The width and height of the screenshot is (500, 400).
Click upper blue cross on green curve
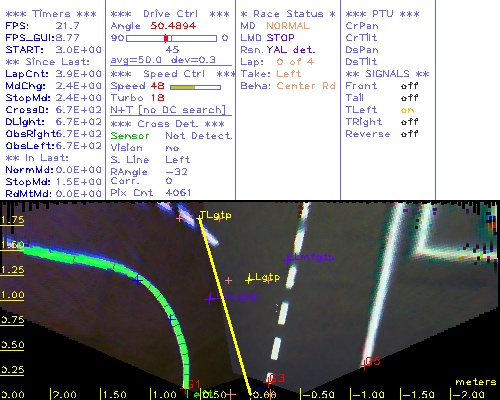(x=137, y=280)
